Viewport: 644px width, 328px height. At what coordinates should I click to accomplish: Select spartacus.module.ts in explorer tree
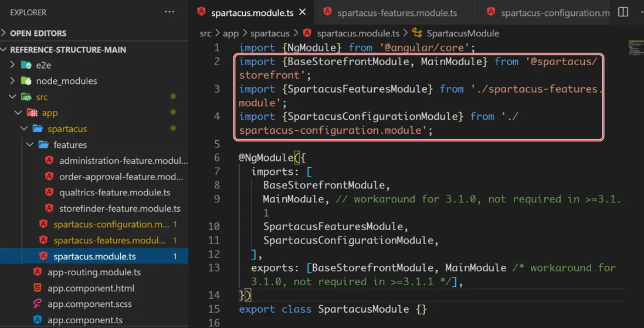(94, 256)
